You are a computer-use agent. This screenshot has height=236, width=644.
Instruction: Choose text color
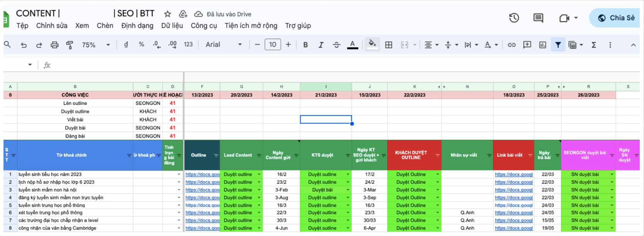[352, 45]
